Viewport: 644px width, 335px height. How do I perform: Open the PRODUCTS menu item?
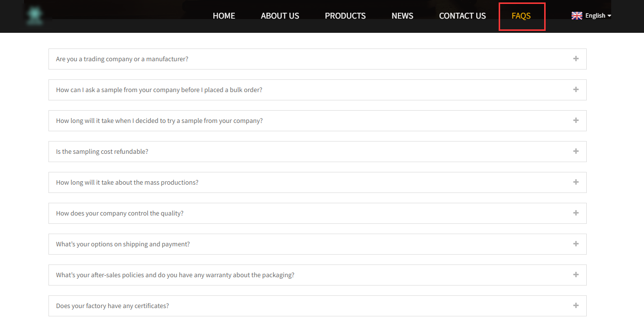345,16
